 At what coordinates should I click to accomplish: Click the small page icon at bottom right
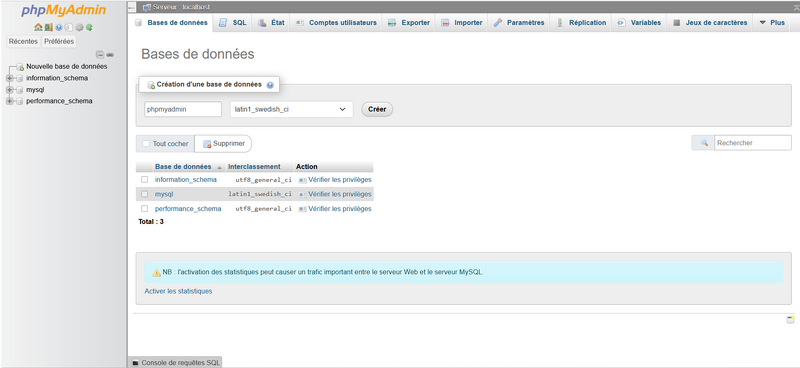pos(790,320)
